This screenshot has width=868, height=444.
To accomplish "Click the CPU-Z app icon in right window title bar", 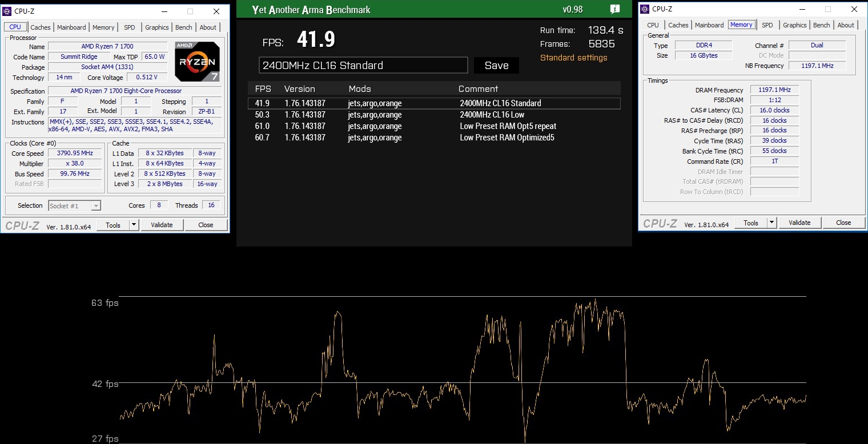I will (645, 9).
